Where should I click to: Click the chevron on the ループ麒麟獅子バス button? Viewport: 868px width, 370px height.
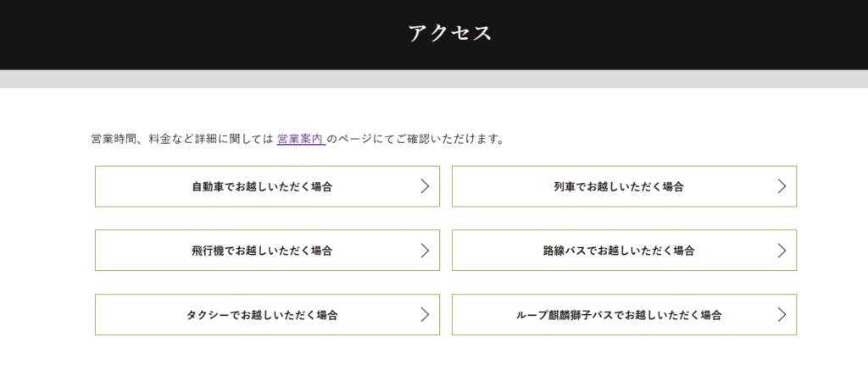tap(782, 315)
